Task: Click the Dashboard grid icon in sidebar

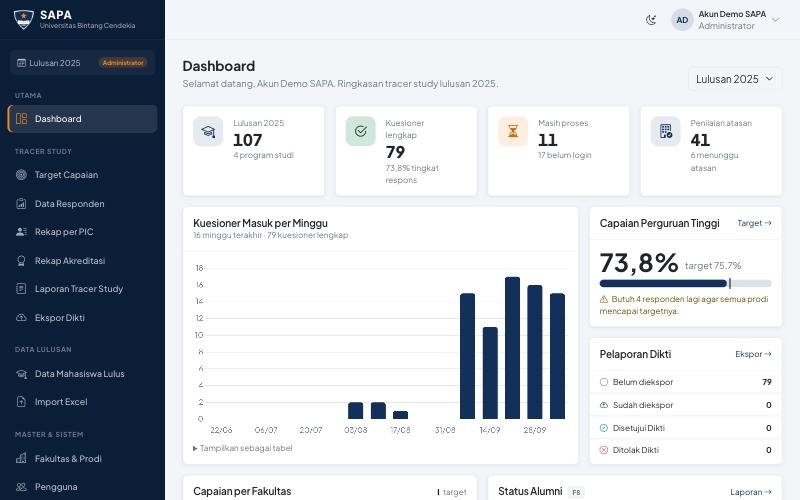Action: [21, 119]
